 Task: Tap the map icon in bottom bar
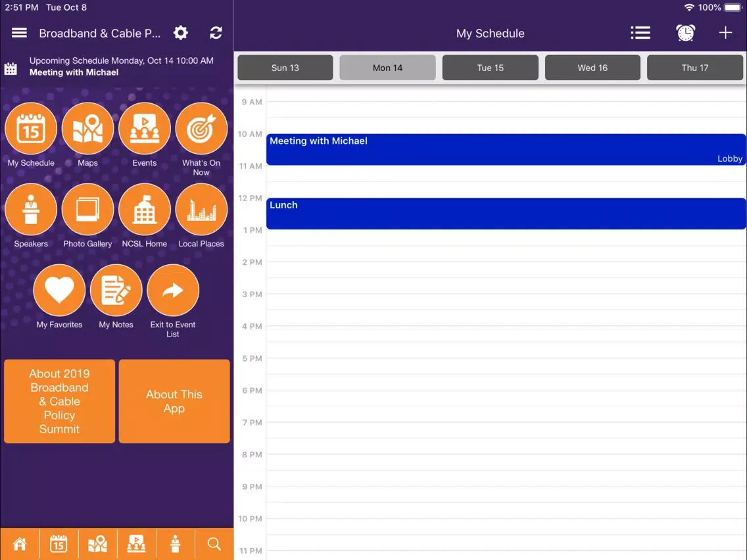[98, 544]
